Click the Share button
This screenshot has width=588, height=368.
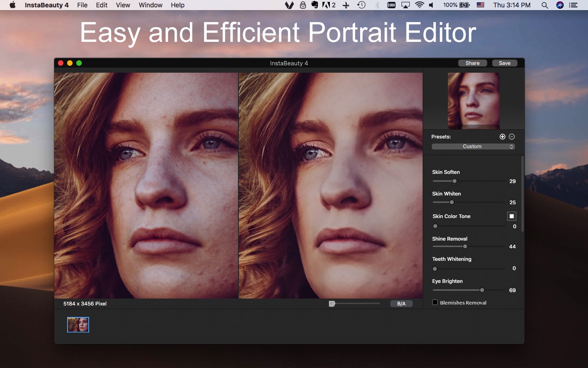(472, 63)
